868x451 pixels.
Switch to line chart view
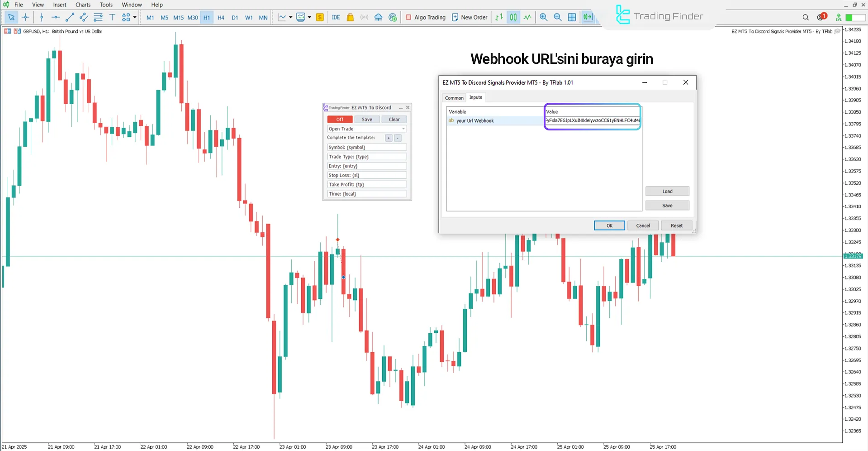(x=527, y=17)
